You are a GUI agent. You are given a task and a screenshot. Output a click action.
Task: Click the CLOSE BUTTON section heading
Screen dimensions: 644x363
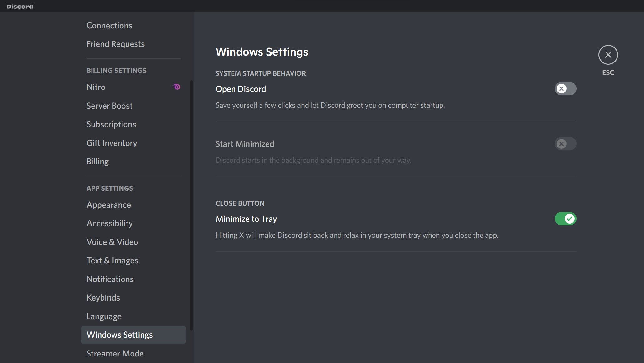coord(240,203)
